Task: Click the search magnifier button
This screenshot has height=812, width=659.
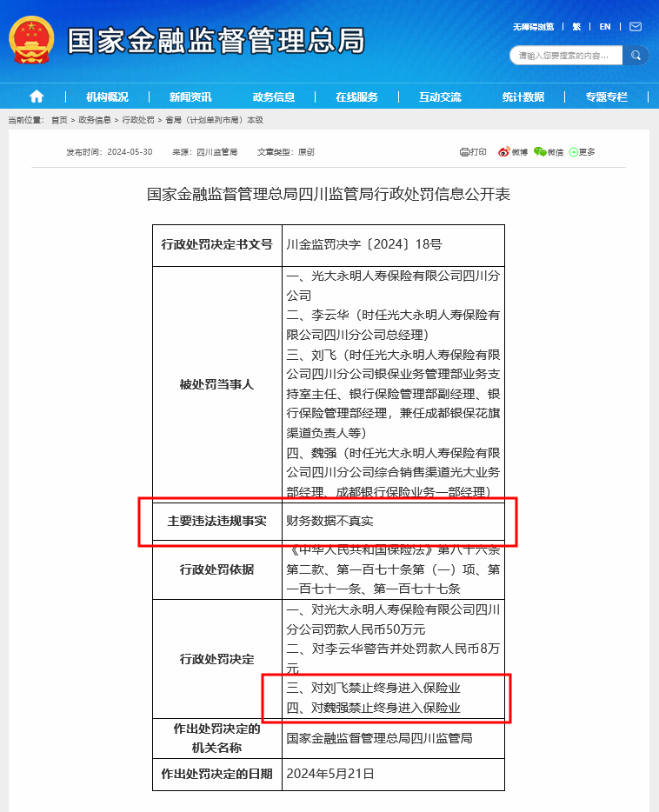Action: (x=636, y=56)
